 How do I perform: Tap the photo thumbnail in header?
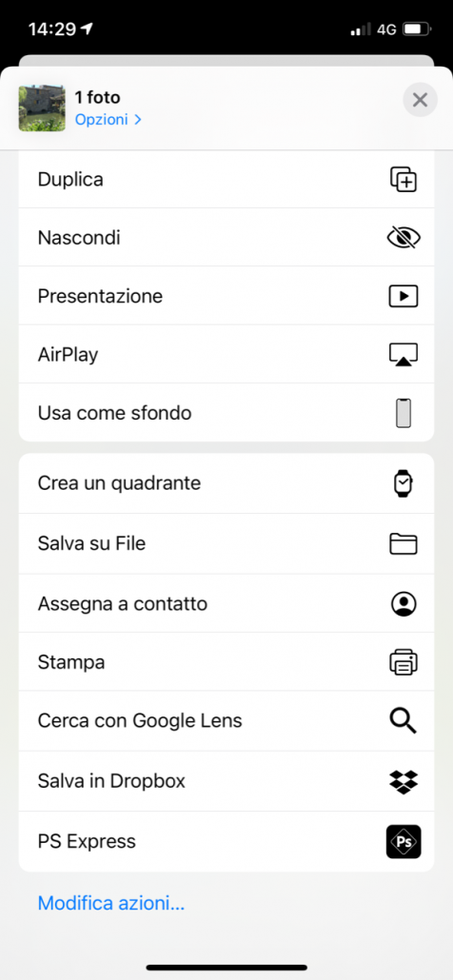coord(42,108)
